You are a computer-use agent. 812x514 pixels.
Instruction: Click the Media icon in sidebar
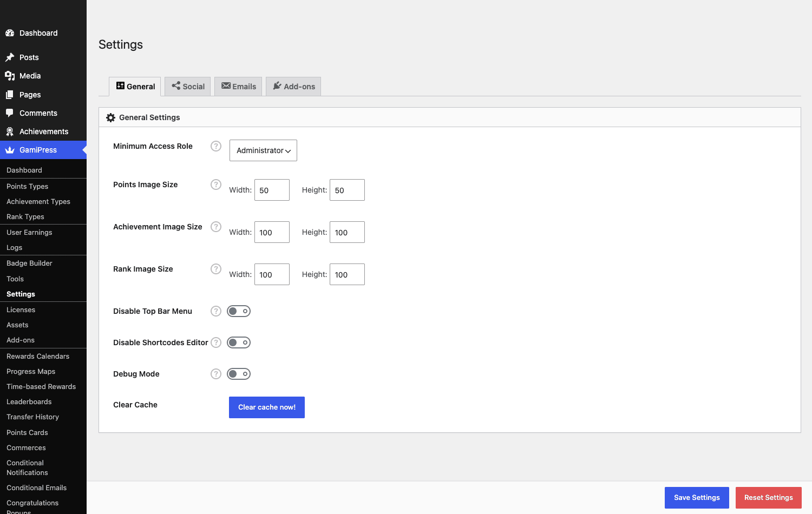point(10,76)
